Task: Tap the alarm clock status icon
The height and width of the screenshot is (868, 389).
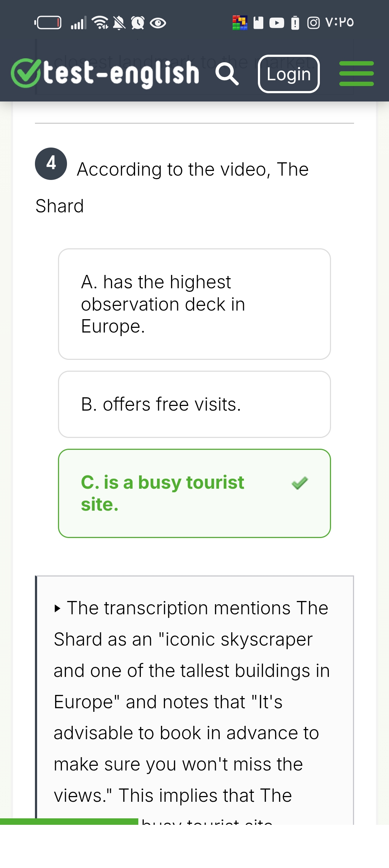Action: coord(138,23)
